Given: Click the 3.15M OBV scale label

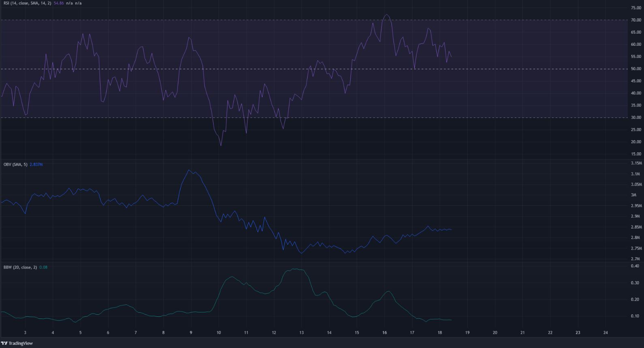Looking at the screenshot, I should point(637,163).
